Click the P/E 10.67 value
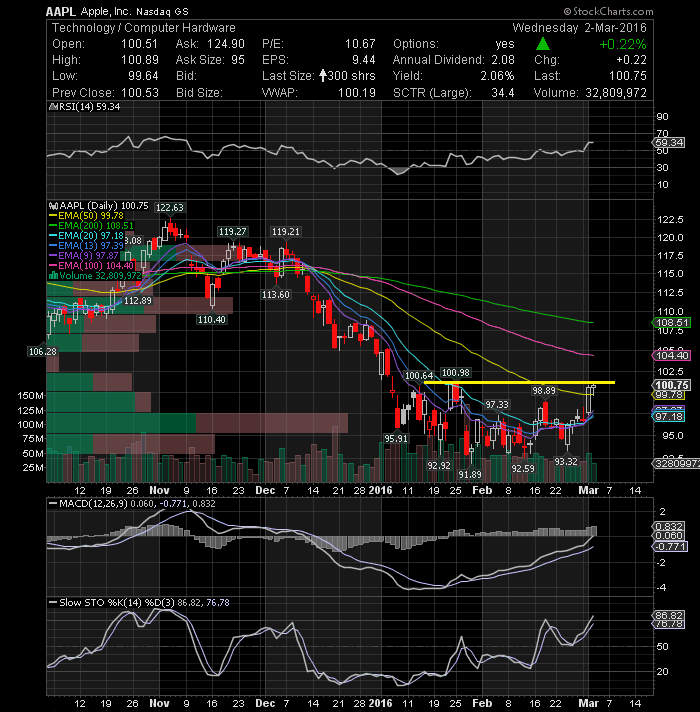This screenshot has height=712, width=700. [360, 44]
